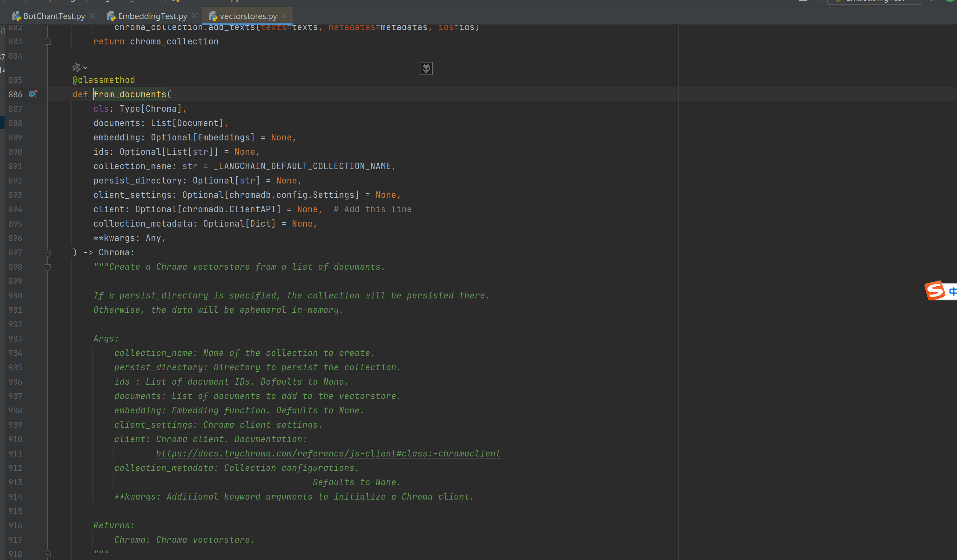Click the Sogou input method S icon
Viewport: 957px width, 560px height.
tap(934, 290)
